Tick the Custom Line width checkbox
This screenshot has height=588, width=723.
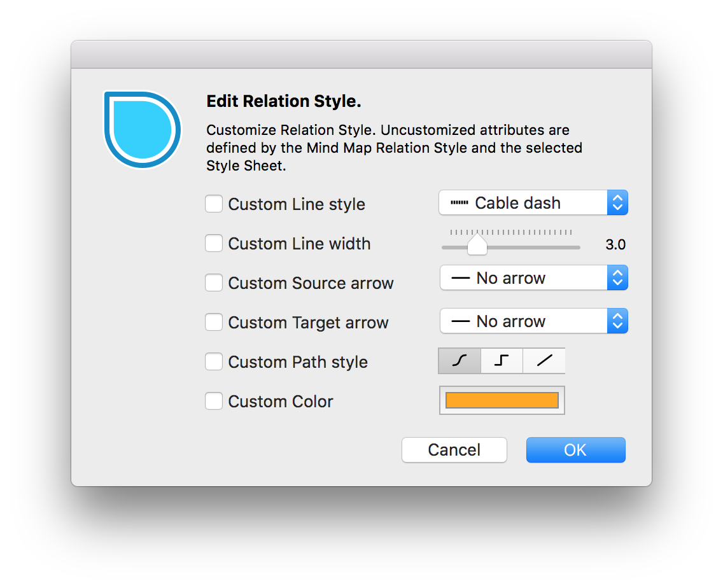(214, 244)
